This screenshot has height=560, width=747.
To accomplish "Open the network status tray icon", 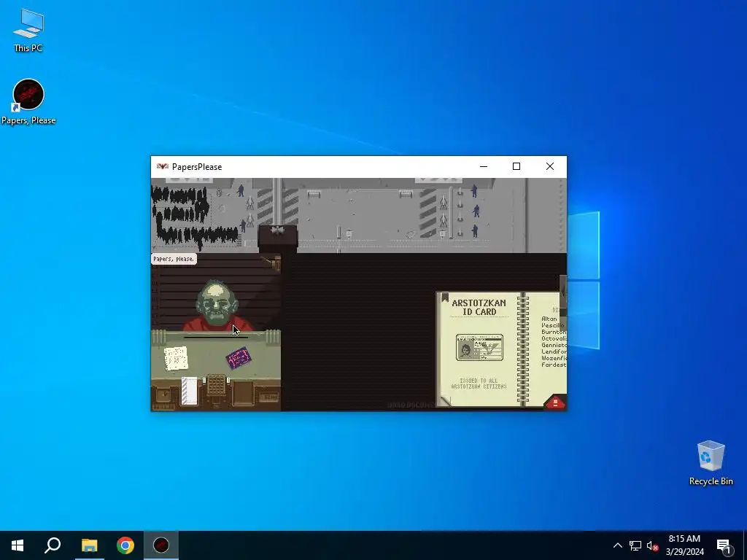I will click(635, 545).
